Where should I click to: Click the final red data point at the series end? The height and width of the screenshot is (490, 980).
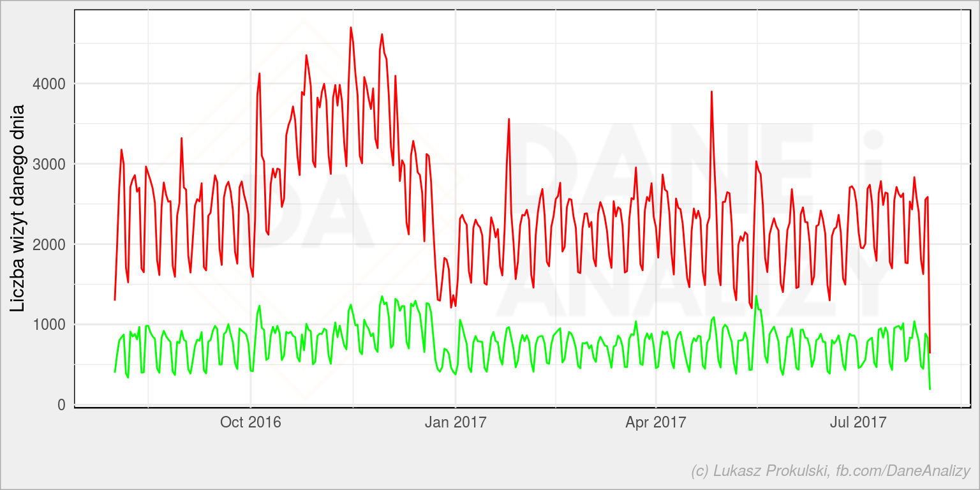930,352
